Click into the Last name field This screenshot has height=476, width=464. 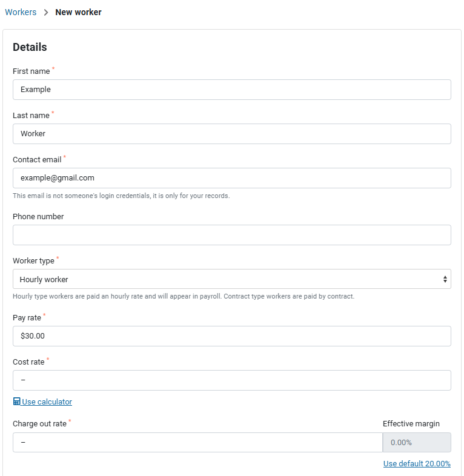(x=231, y=134)
